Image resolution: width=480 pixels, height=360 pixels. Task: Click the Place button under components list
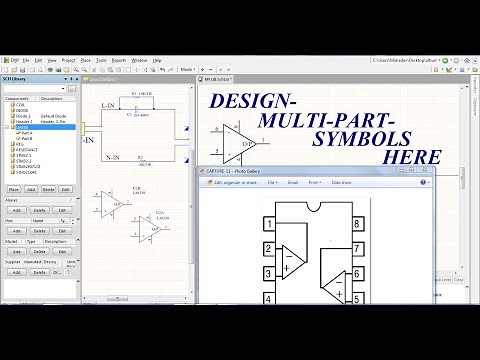[x=14, y=189]
